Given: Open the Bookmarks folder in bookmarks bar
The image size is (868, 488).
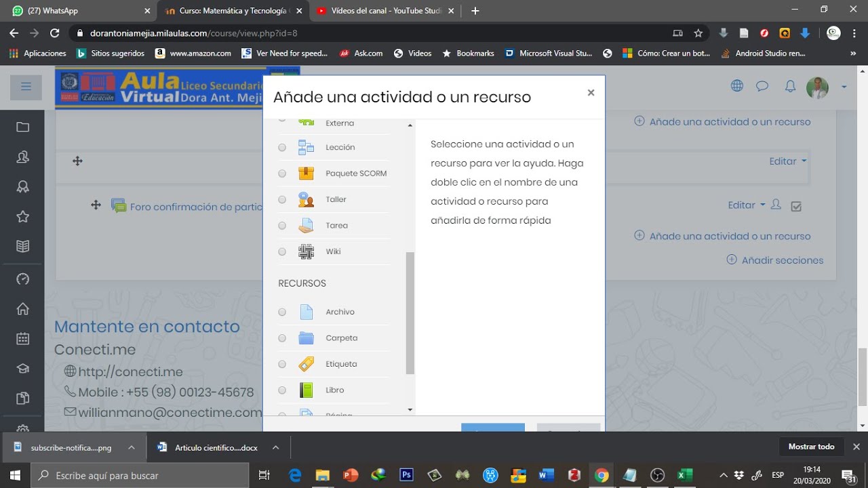Looking at the screenshot, I should tap(468, 53).
